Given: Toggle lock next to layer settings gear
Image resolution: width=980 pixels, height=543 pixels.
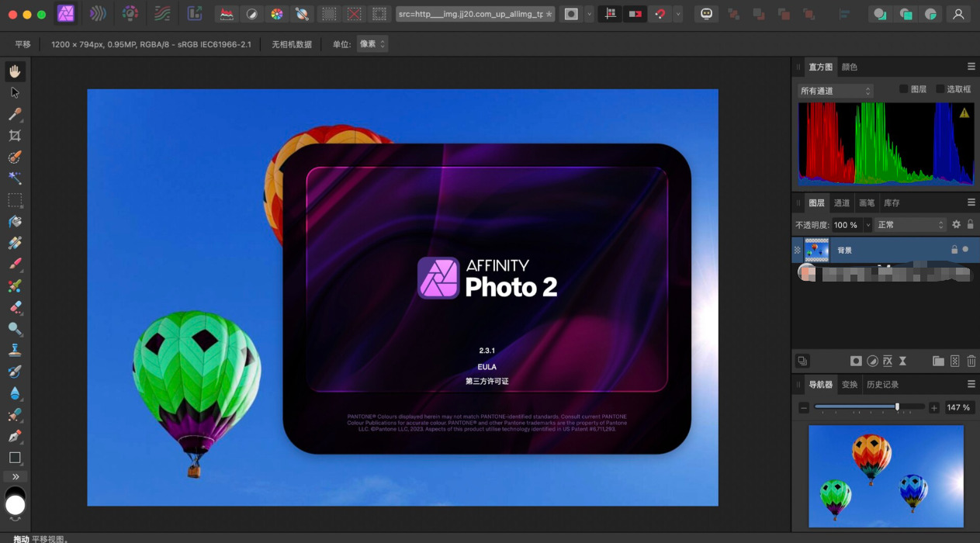Looking at the screenshot, I should 970,224.
